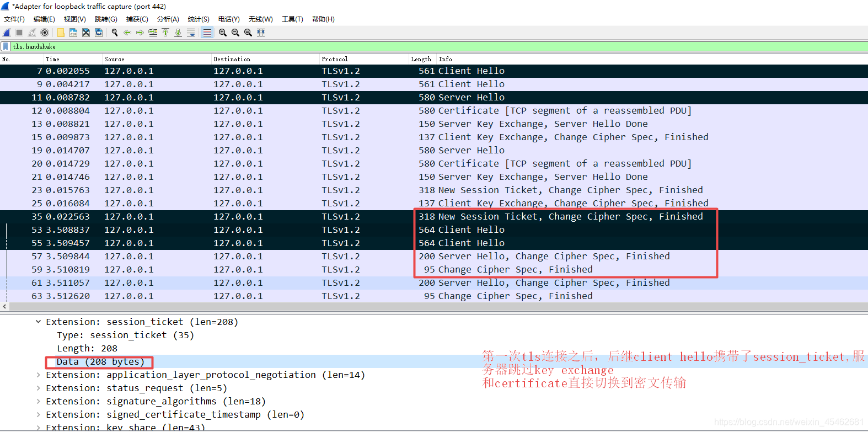Open the 无线(W) menu
Image resolution: width=868 pixels, height=432 pixels.
[x=260, y=19]
